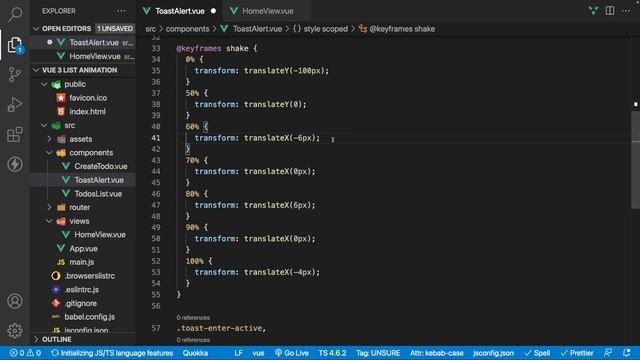The image size is (640, 360).
Task: Open the Explorer view icon
Action: (15, 44)
